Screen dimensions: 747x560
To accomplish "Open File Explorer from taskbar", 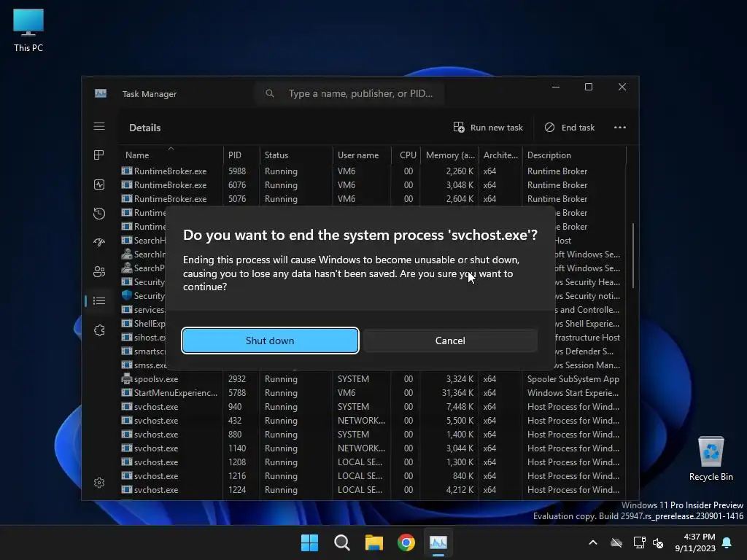I will pos(374,542).
